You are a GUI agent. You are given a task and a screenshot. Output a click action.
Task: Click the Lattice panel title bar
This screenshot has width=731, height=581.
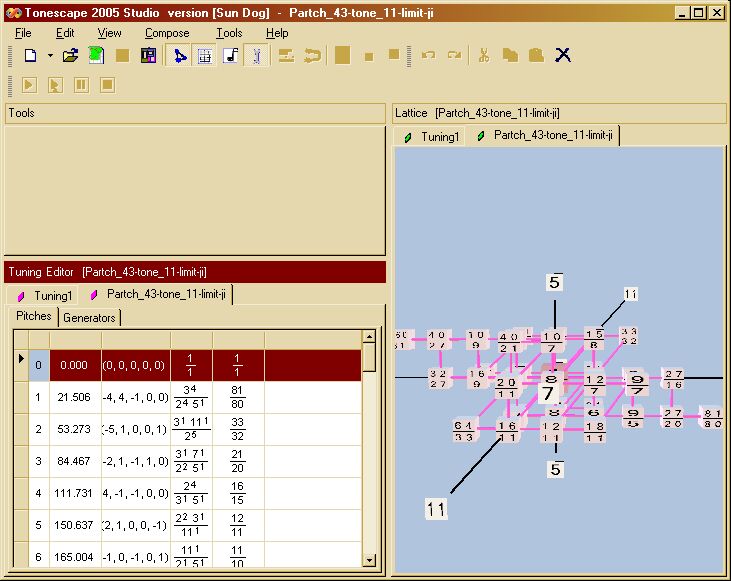[559, 113]
